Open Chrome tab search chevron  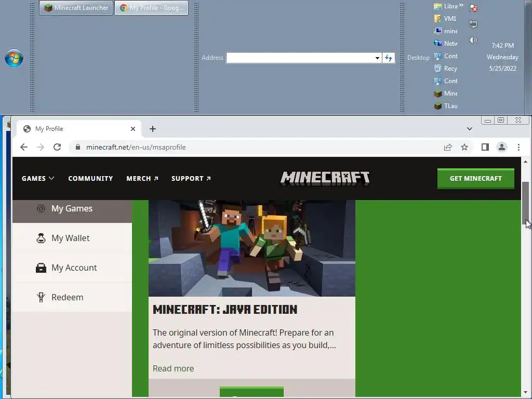click(x=470, y=129)
